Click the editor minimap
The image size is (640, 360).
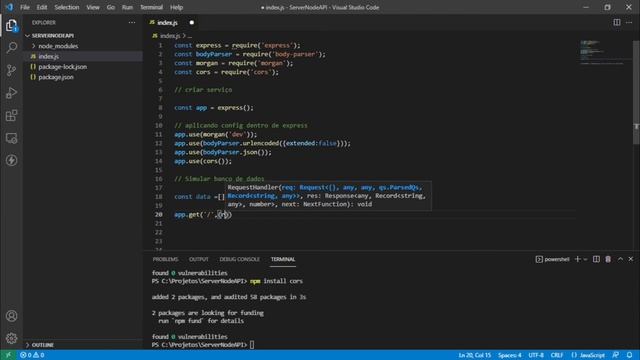pos(603,52)
